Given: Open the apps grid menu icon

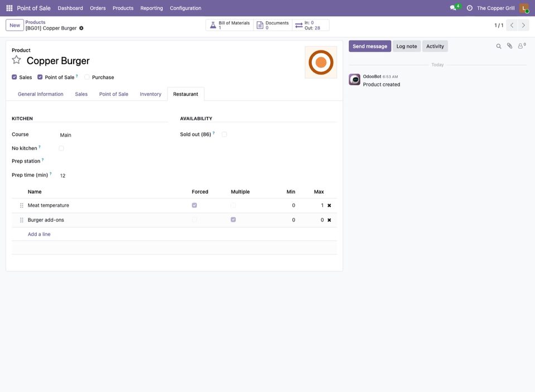Looking at the screenshot, I should (x=9, y=8).
